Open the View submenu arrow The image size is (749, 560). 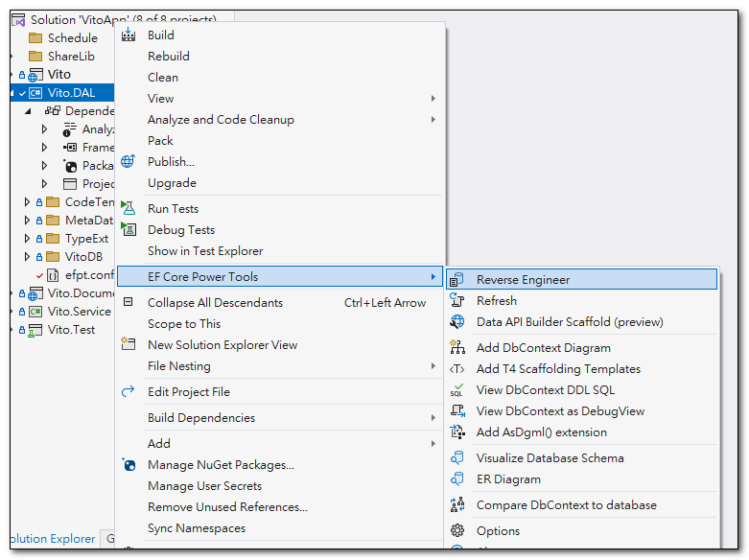(x=433, y=99)
